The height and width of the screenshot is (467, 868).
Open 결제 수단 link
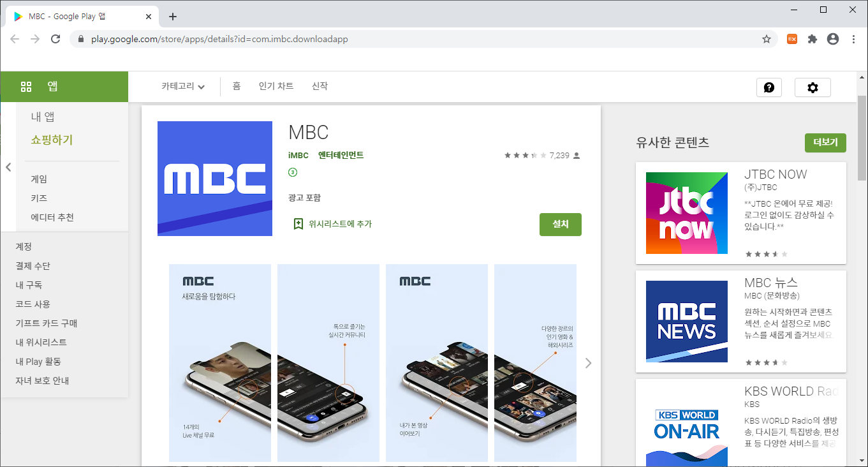33,266
